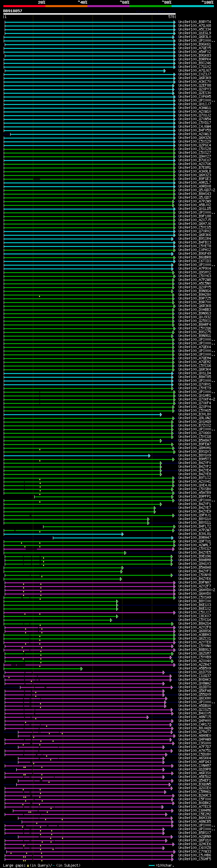Click the green alignment bar for UniRef100_B4ZYF1
Image resolution: width=217 pixels, height=868 pixels.
click(x=82, y=504)
